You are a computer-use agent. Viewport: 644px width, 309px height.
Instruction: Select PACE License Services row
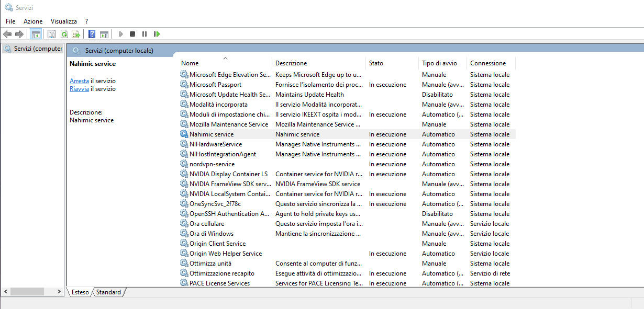219,283
